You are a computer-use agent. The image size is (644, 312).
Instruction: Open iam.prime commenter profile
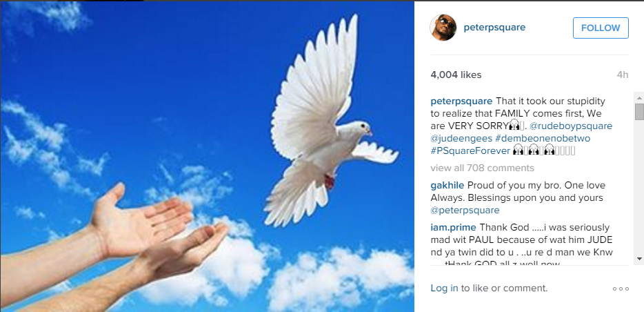(453, 227)
